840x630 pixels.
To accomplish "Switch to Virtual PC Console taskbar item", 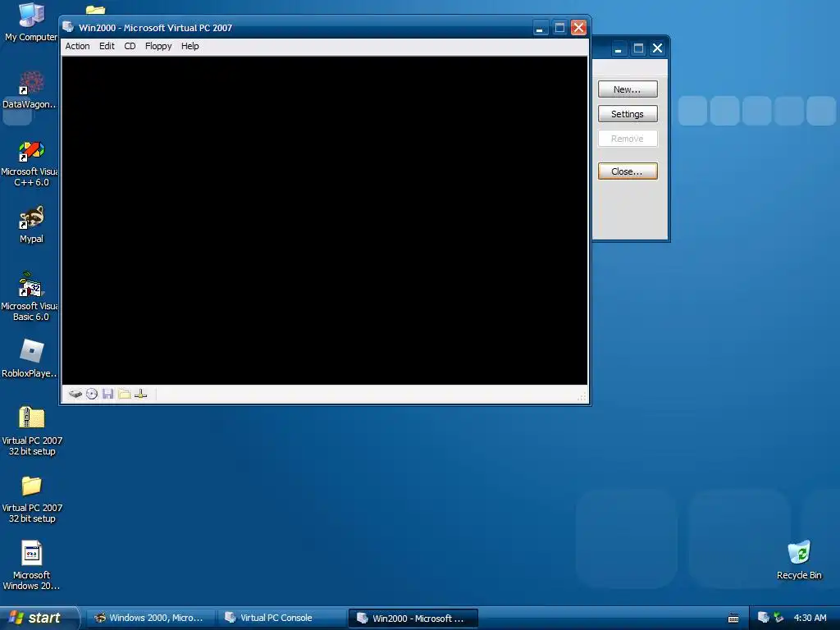I will point(281,618).
